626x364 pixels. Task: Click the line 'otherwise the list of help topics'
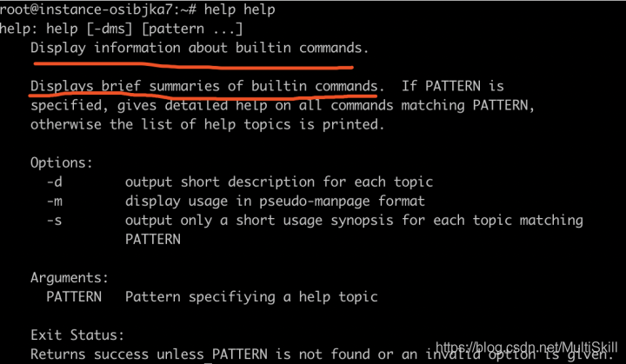tap(207, 124)
